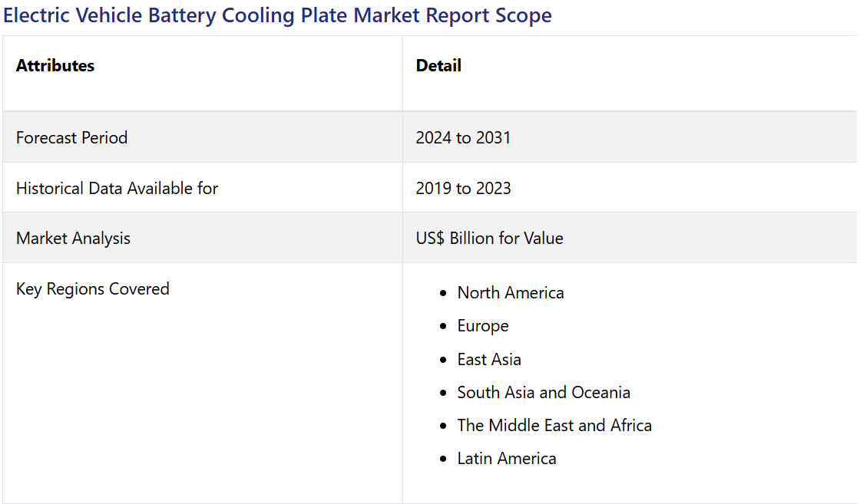
Task: Click the bullet point before Latin America
Action: pyautogui.click(x=443, y=460)
